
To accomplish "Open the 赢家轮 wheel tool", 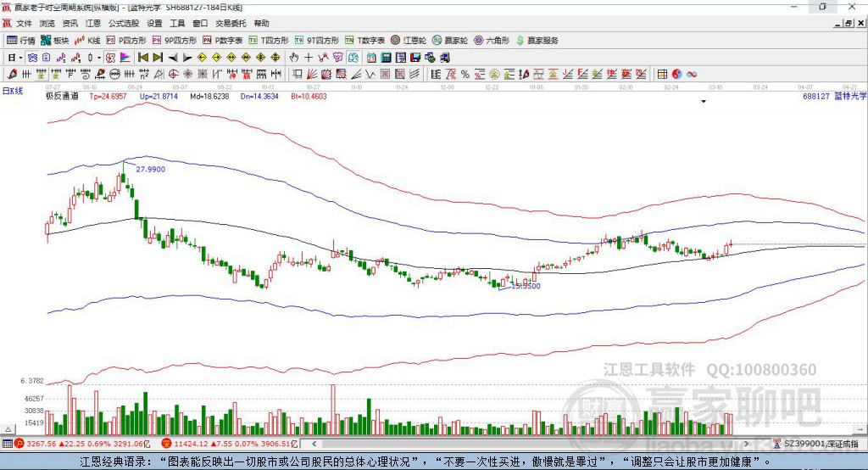I will click(450, 41).
